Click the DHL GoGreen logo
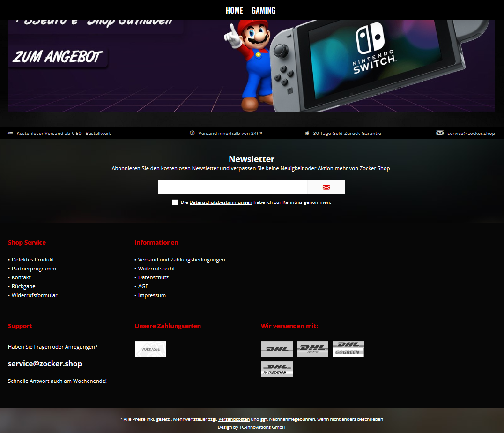The image size is (504, 433). point(348,349)
